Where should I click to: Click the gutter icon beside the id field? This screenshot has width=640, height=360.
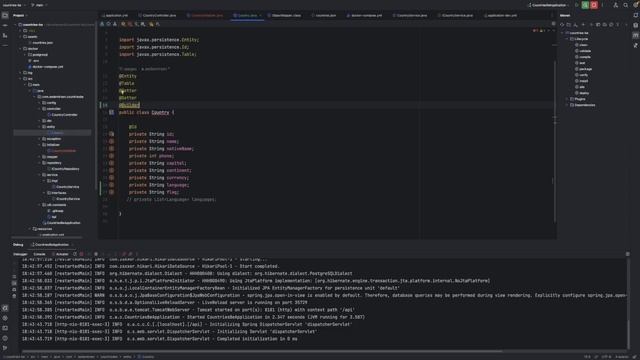point(111,134)
